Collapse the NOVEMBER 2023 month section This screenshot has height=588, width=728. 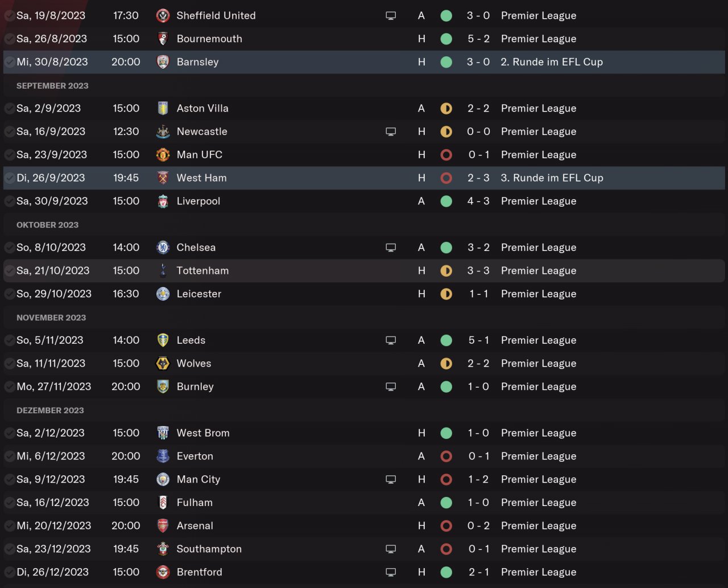pyautogui.click(x=51, y=318)
